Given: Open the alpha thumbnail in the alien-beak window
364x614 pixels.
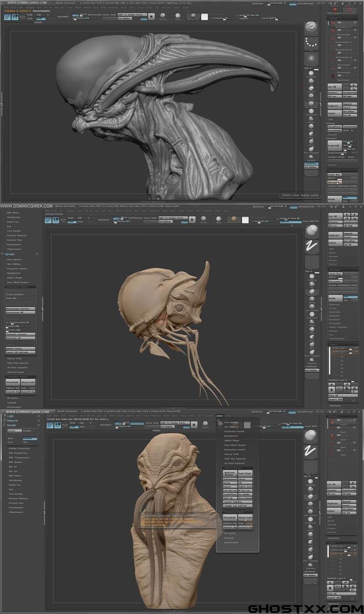Looking at the screenshot, I should [x=312, y=58].
